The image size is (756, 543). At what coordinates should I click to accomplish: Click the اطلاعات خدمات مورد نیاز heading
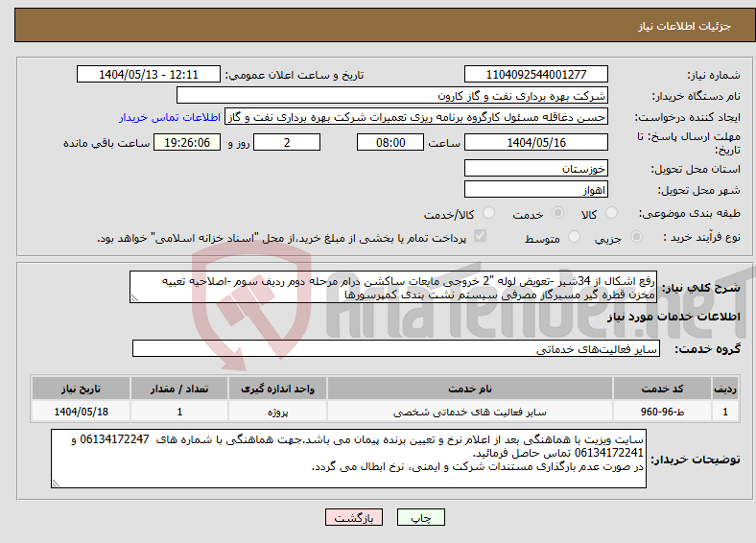click(x=673, y=317)
